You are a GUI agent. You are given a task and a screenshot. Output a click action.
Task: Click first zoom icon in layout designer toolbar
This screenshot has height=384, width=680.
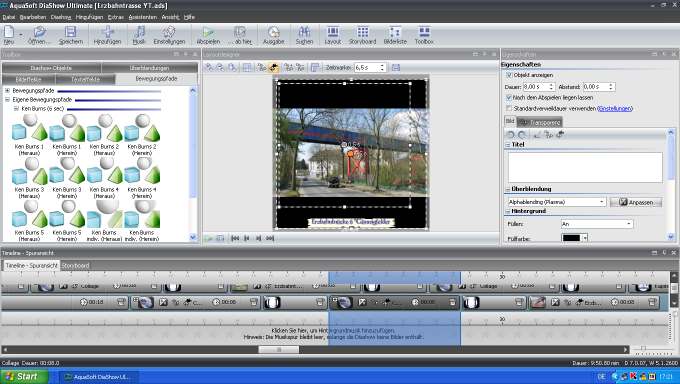(209, 67)
